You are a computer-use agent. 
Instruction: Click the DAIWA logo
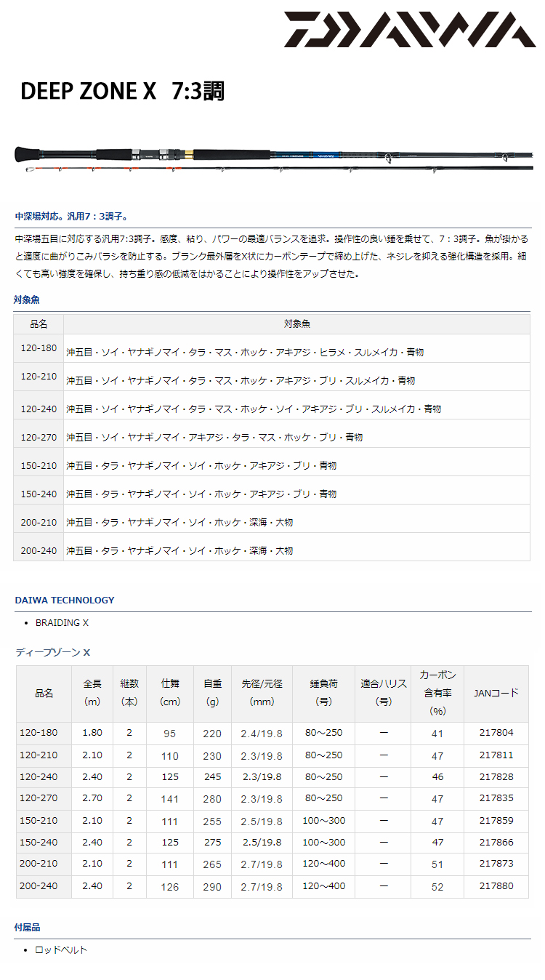[x=408, y=30]
